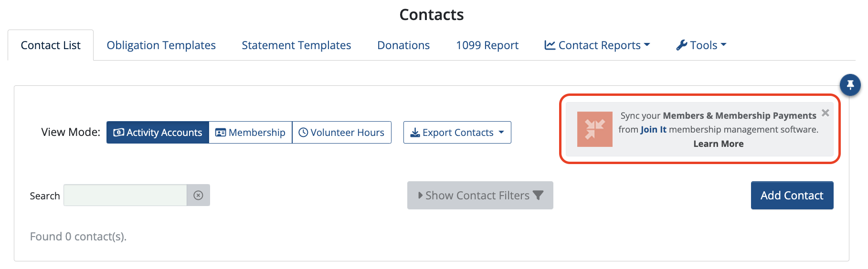Switch view mode to Membership
The image size is (868, 269).
pyautogui.click(x=251, y=133)
